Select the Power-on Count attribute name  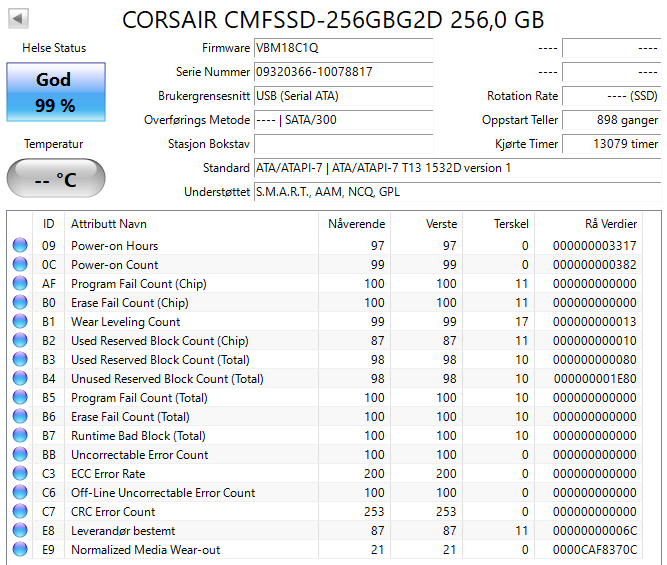coord(114,265)
